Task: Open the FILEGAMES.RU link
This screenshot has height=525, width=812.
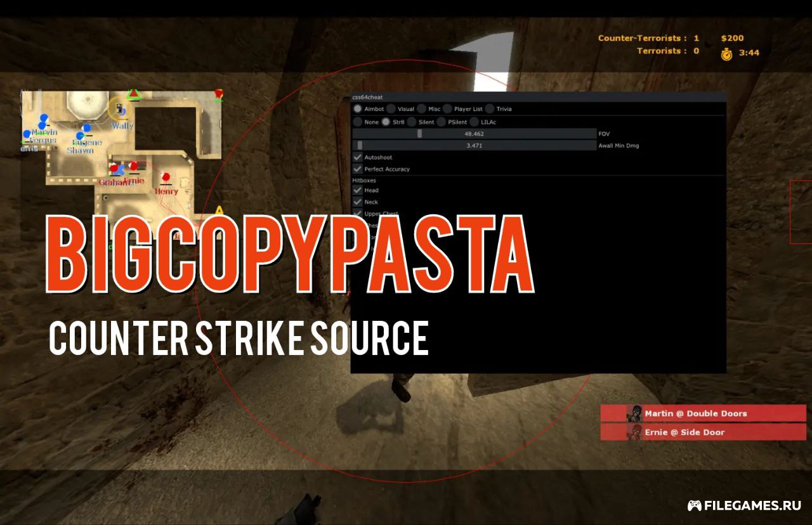Action: tap(752, 506)
